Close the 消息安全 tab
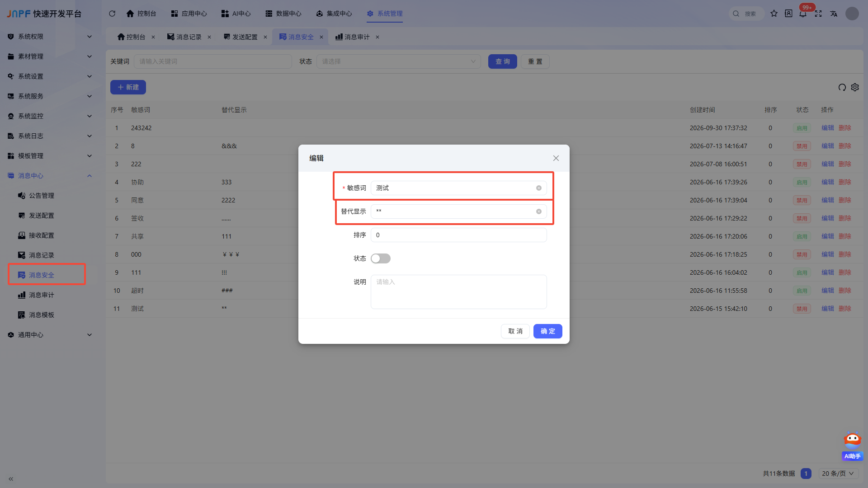The width and height of the screenshot is (868, 488). (321, 37)
